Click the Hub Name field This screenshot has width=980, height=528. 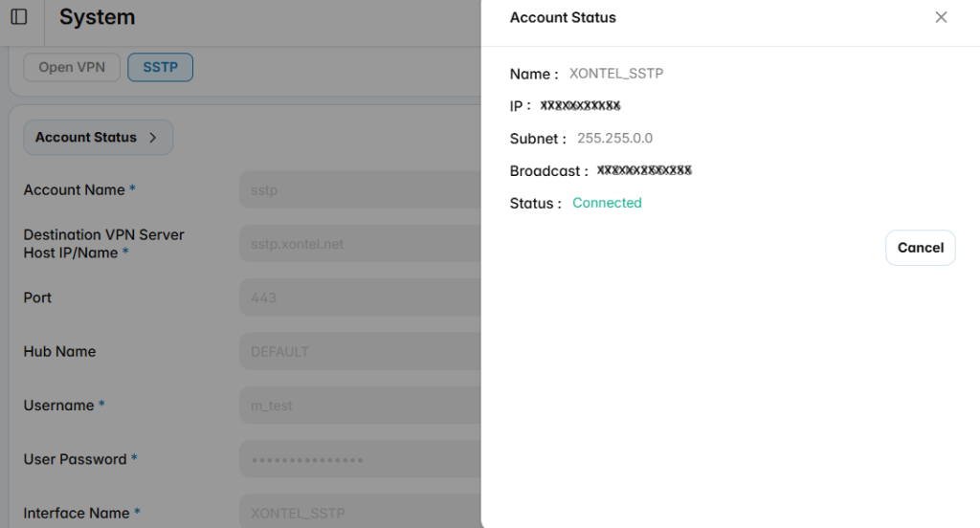click(x=360, y=351)
